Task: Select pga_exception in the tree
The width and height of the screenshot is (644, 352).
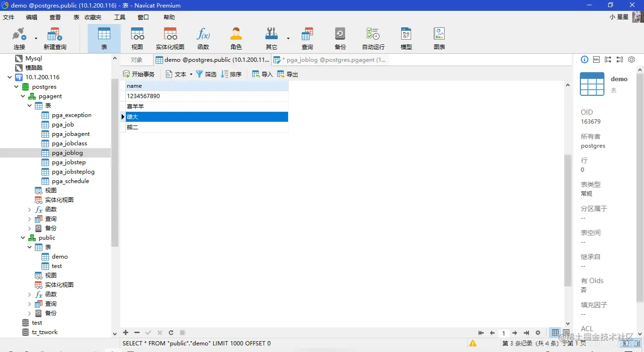Action: [72, 115]
